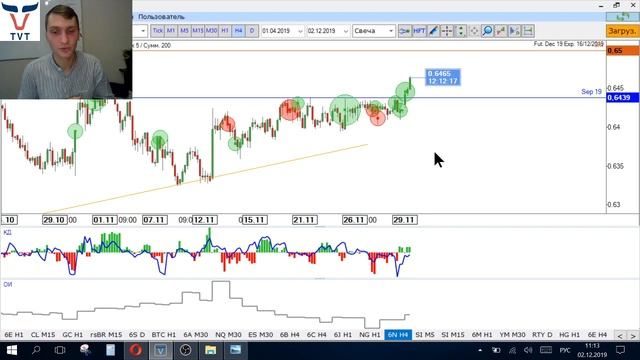Click the 0.6465 current price tooltip

point(443,77)
